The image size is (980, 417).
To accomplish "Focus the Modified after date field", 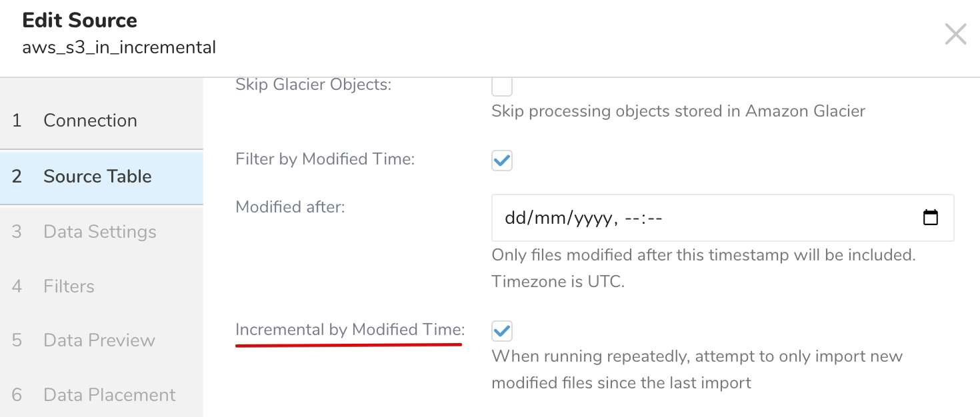I will point(667,218).
